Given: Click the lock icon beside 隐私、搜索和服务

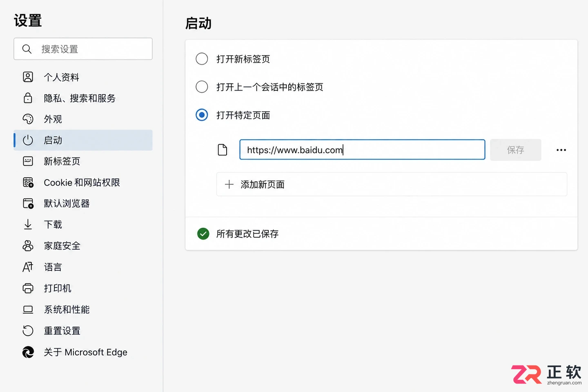Looking at the screenshot, I should 28,98.
